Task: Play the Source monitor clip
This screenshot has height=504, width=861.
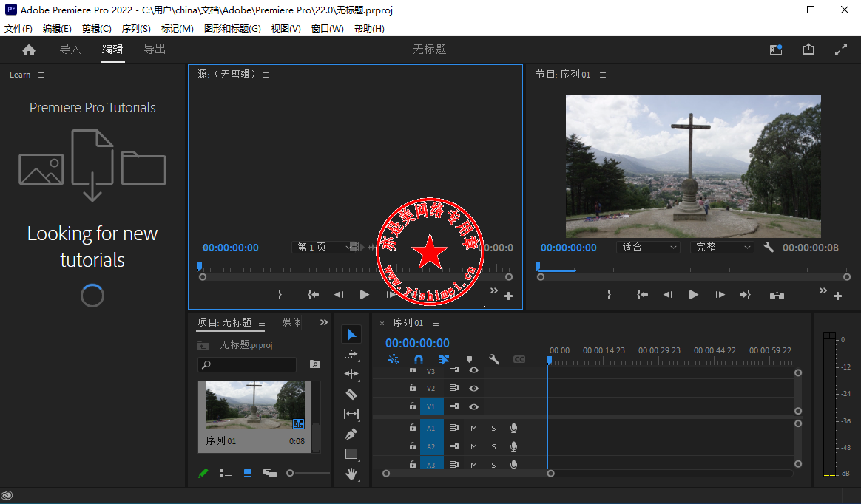Action: (364, 295)
